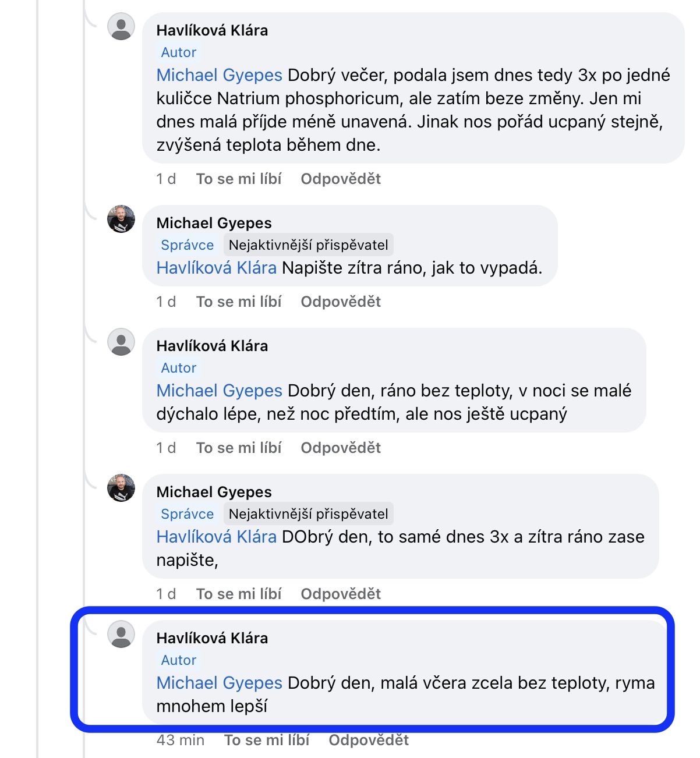Image resolution: width=700 pixels, height=758 pixels.
Task: Open Klára's avatar beside the Natrium phosphoricum comment
Action: 121,27
